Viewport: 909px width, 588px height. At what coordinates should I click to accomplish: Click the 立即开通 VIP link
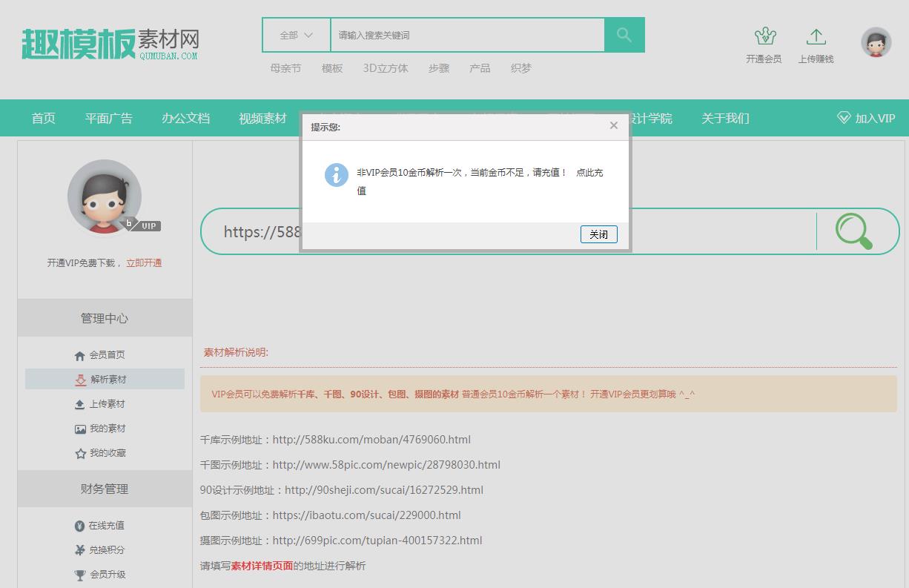point(144,262)
